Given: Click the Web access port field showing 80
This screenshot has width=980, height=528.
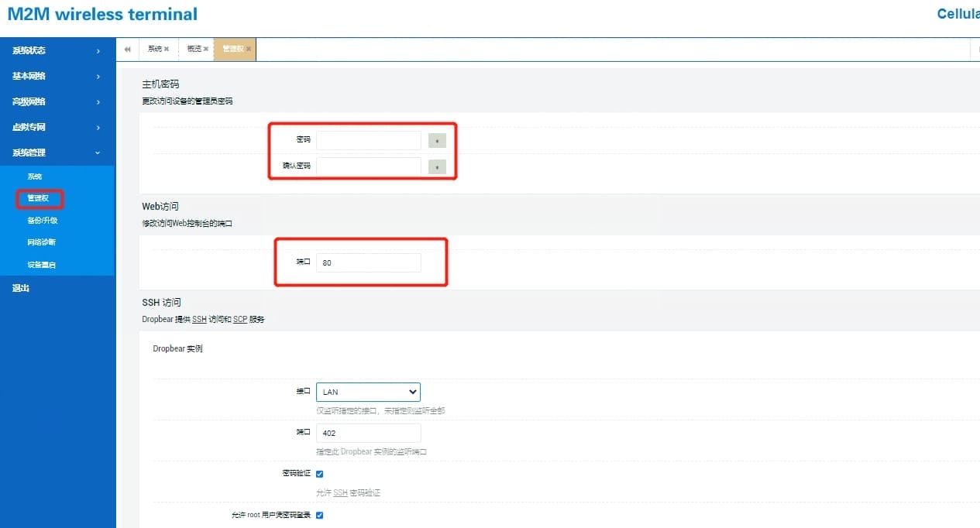Looking at the screenshot, I should (x=368, y=263).
